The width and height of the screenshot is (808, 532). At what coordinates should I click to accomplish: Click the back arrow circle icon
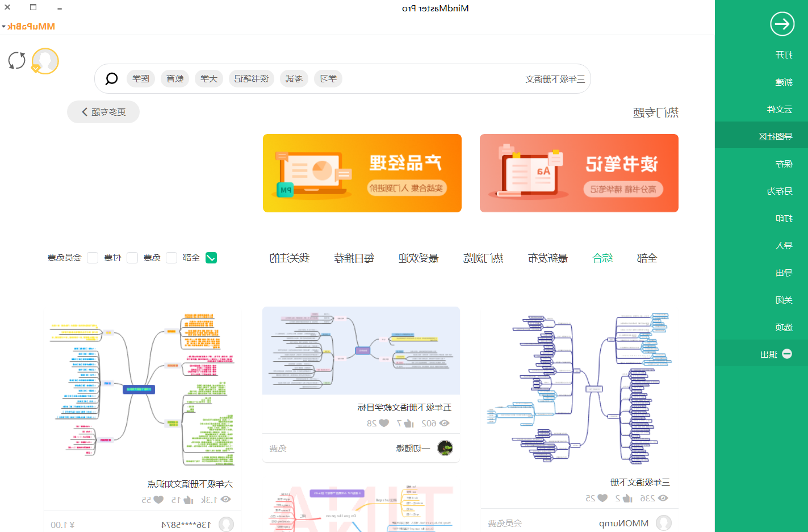point(782,24)
